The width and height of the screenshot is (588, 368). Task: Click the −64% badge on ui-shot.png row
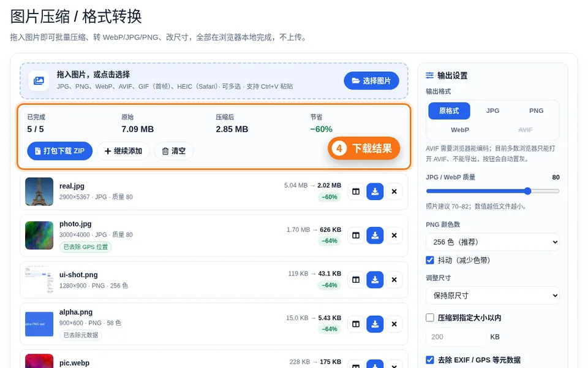point(330,285)
